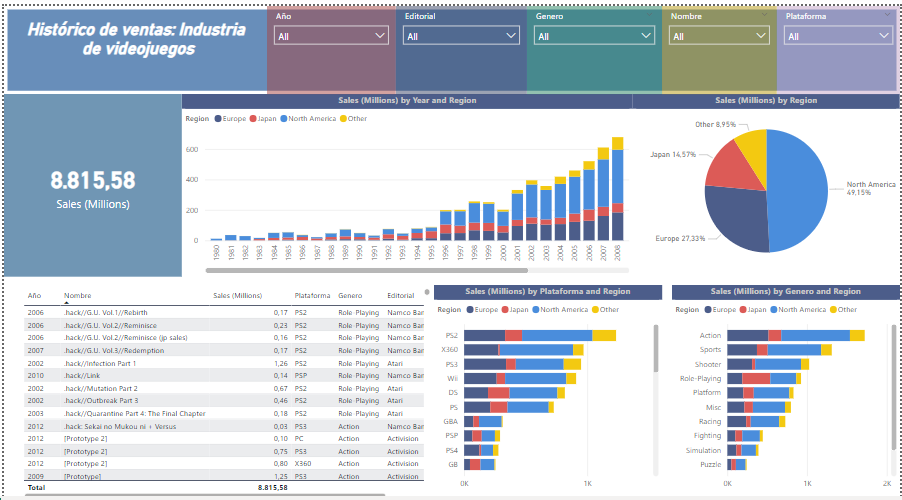This screenshot has height=500, width=902.
Task: Click North America legend marker in year chart
Action: click(x=284, y=118)
